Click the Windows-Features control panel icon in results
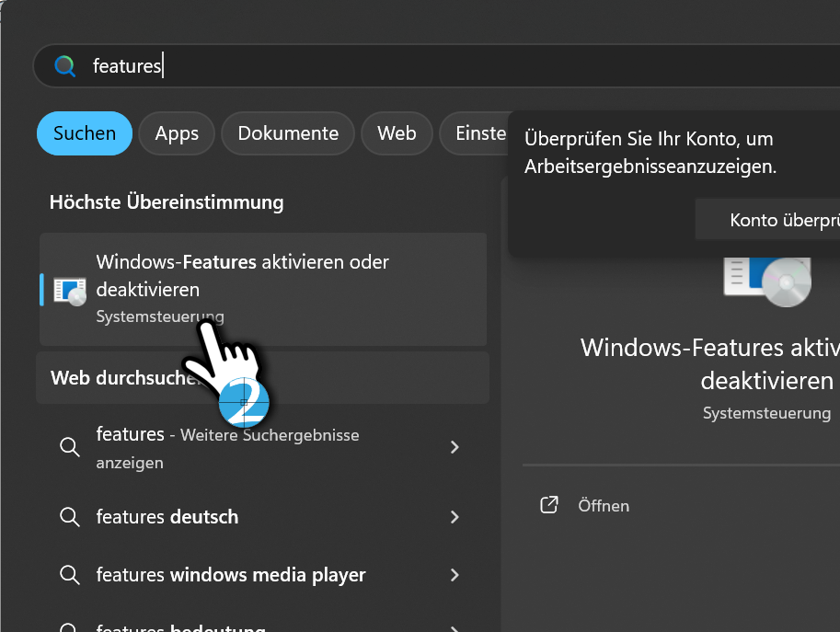Viewport: 840px width, 632px height. click(70, 292)
